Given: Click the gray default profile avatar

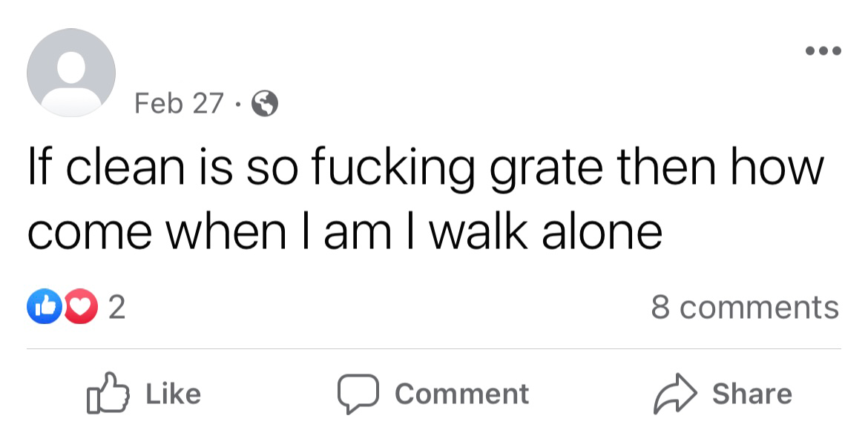Looking at the screenshot, I should (x=71, y=73).
